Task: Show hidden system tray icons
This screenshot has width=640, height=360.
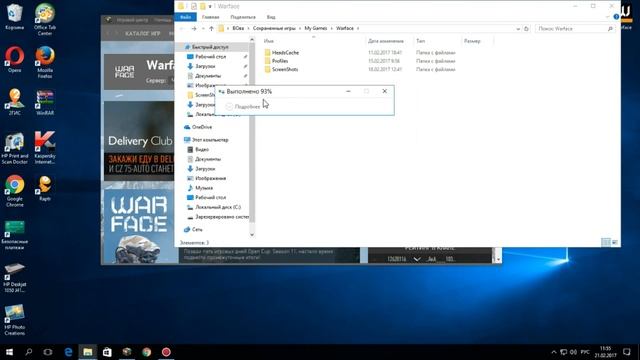Action: coord(553,352)
